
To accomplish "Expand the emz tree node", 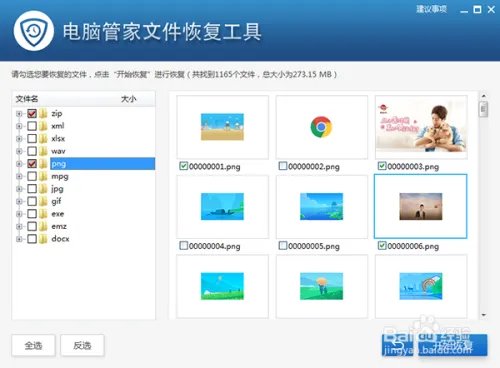I will pyautogui.click(x=19, y=226).
